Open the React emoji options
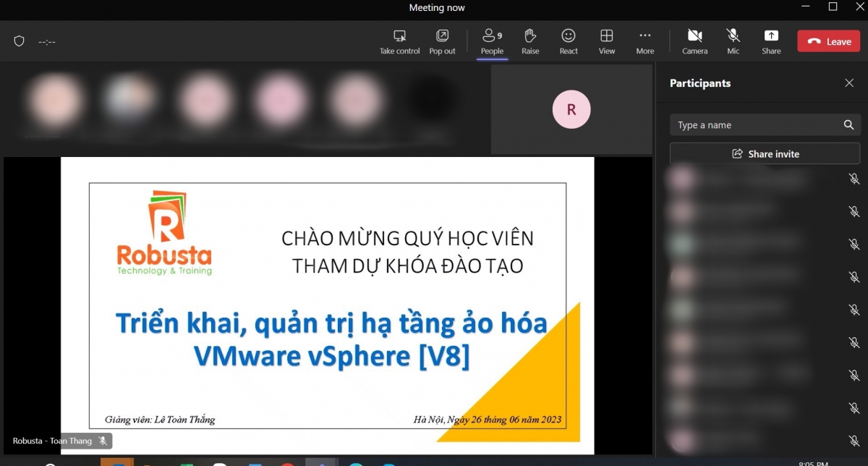The width and height of the screenshot is (868, 466). click(x=569, y=42)
